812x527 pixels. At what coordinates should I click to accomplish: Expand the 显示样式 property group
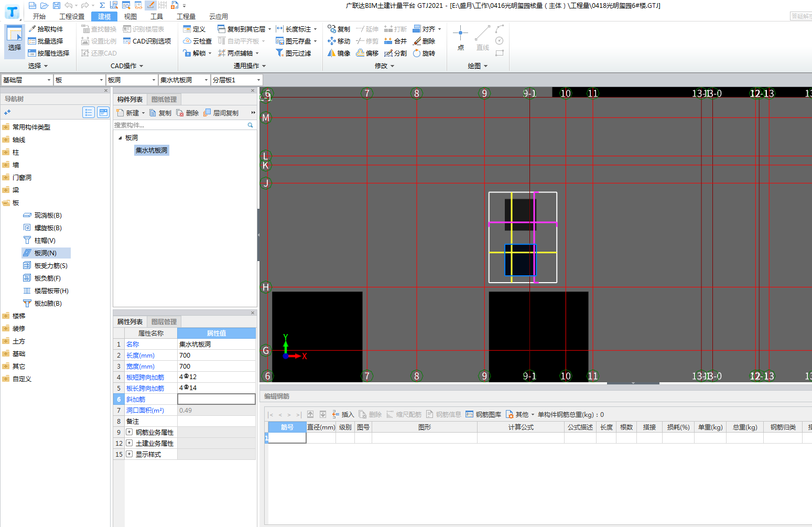129,454
